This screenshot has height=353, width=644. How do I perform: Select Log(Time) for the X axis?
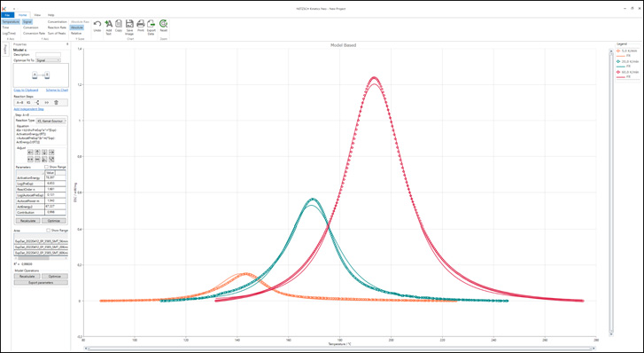pyautogui.click(x=9, y=34)
